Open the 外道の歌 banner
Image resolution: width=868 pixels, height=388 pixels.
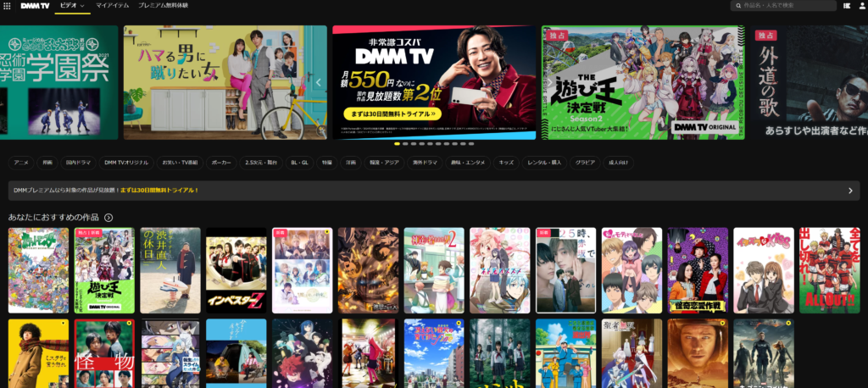pos(811,82)
